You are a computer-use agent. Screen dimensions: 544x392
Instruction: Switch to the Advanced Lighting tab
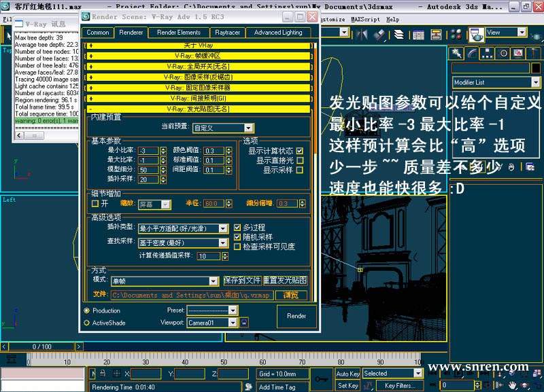click(x=278, y=33)
